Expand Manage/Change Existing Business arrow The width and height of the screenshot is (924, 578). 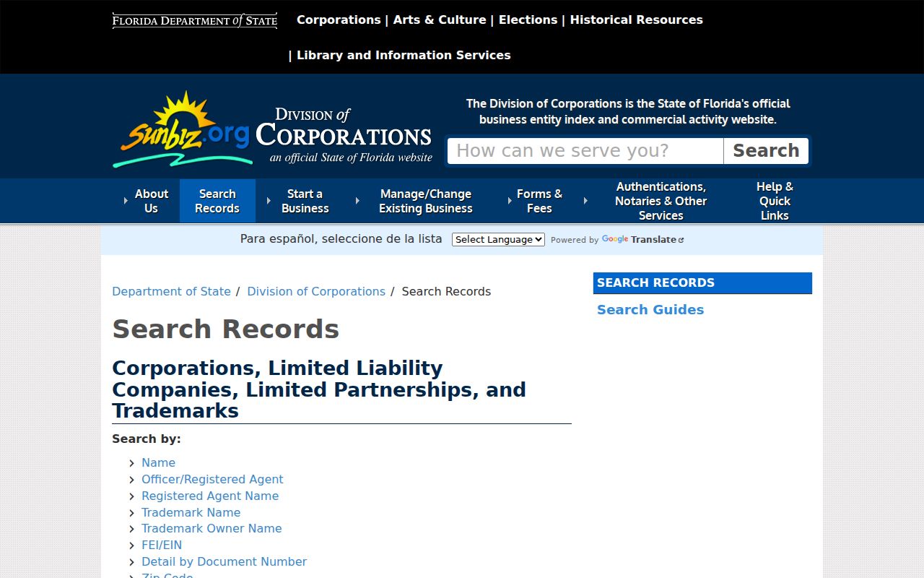(357, 201)
